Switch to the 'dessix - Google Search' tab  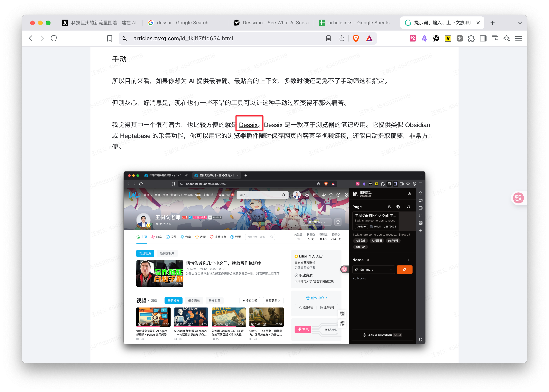coord(183,23)
